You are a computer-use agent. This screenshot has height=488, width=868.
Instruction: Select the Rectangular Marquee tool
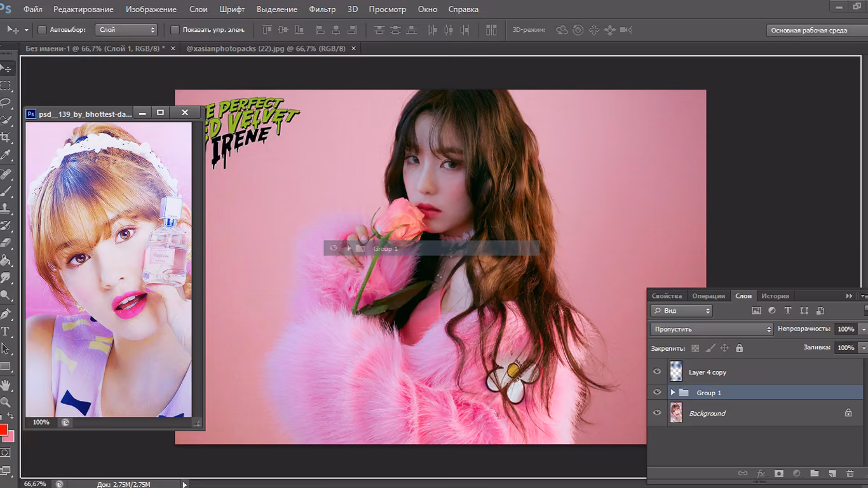tap(6, 85)
